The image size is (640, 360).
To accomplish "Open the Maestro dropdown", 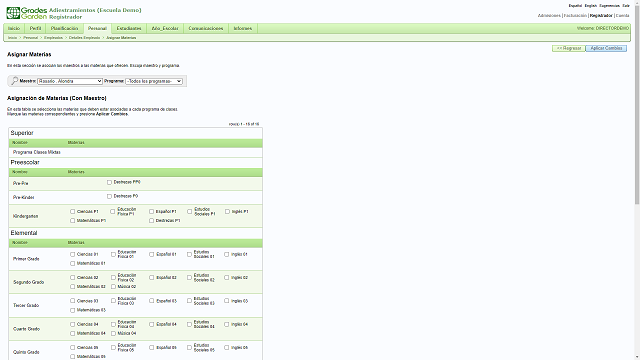I will (x=70, y=81).
